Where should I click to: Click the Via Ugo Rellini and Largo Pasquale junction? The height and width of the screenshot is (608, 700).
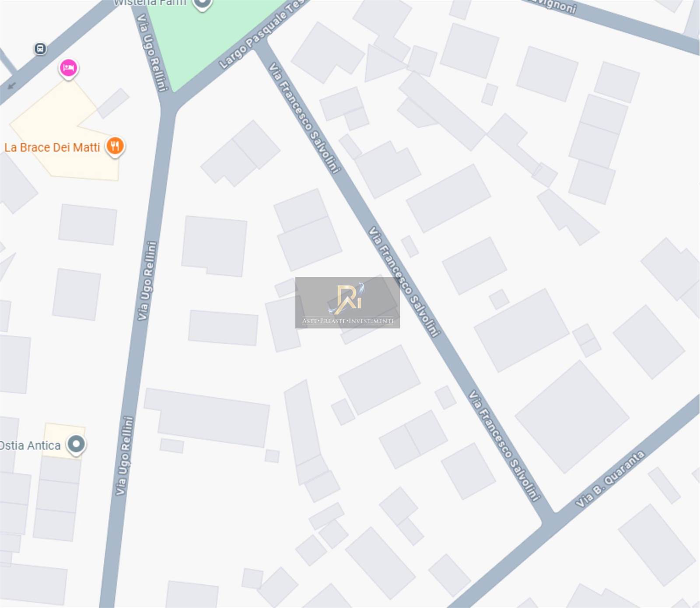(x=168, y=105)
